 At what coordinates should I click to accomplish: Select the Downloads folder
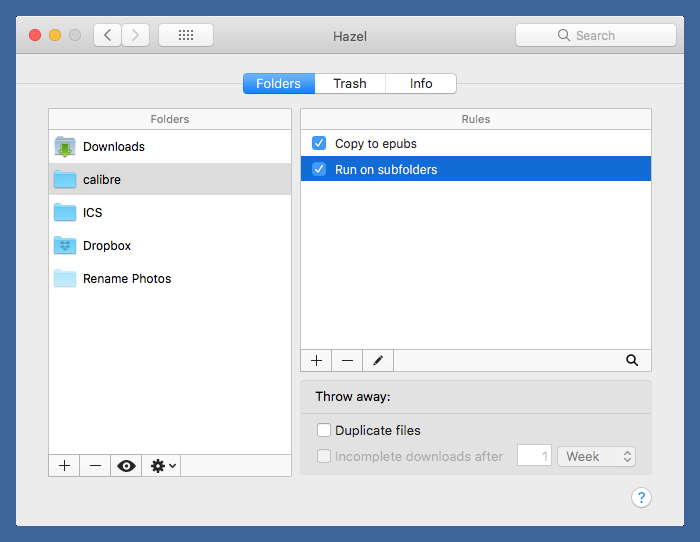pos(113,147)
